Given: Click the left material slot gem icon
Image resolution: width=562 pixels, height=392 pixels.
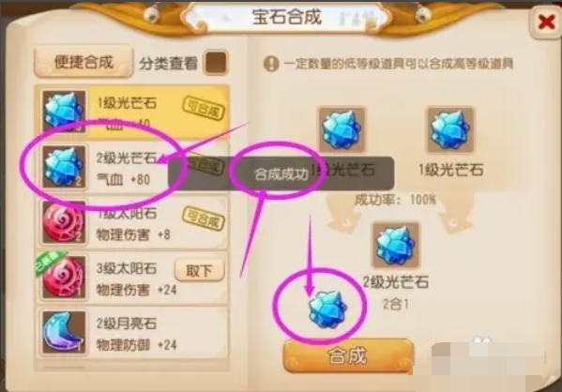Looking at the screenshot, I should click(x=341, y=129).
